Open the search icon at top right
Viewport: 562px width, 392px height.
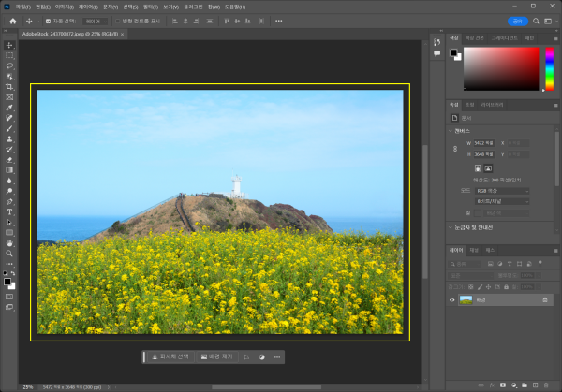[534, 21]
